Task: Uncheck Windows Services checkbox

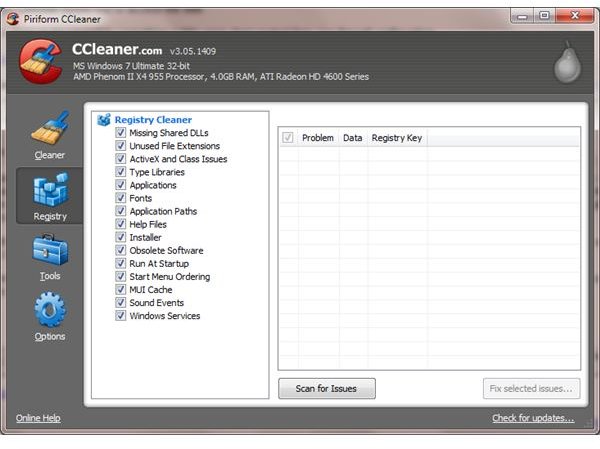Action: tap(121, 315)
